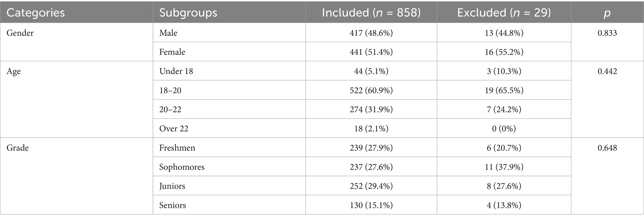Click the Male subgroup cell
Screen dimensions: 644x220
coord(168,33)
